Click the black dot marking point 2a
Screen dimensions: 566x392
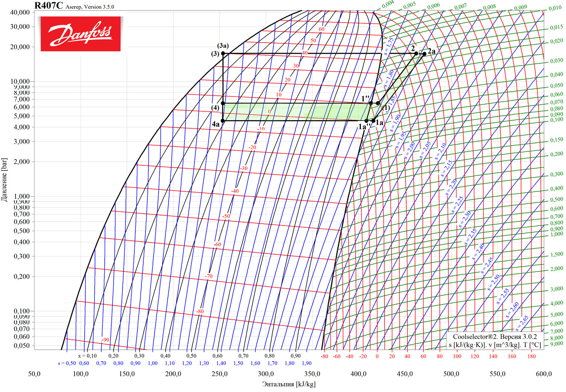tap(424, 54)
